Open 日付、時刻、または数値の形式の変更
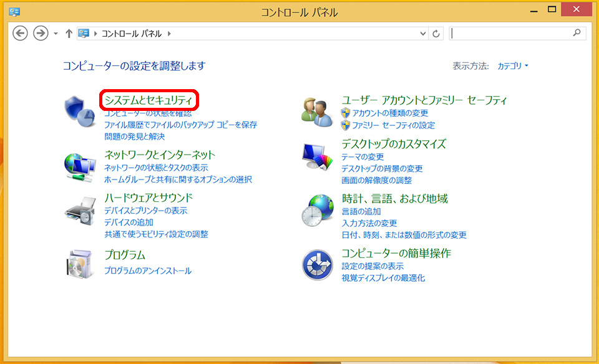 point(404,235)
